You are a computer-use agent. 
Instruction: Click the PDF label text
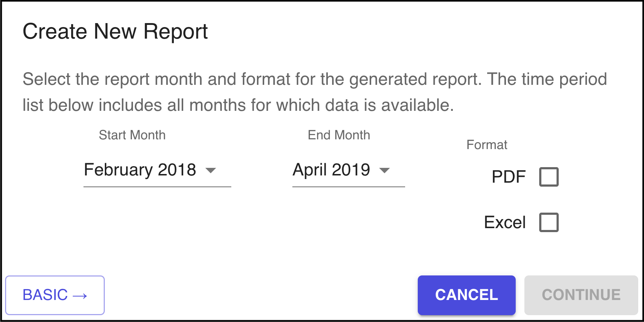point(508,177)
